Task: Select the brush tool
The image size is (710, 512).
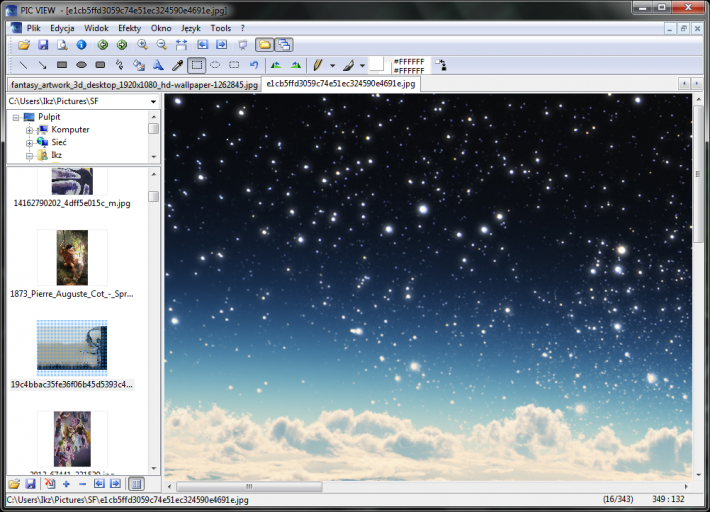Action: click(348, 65)
